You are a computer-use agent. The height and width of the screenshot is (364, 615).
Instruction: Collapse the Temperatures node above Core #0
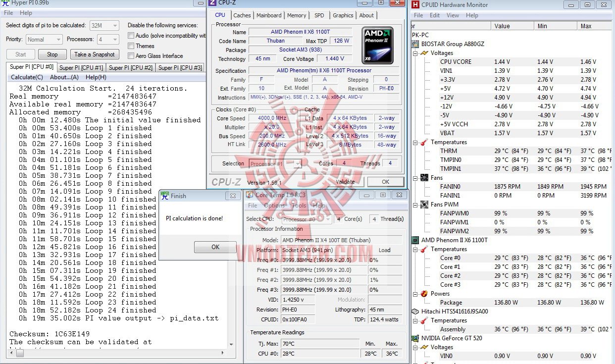click(415, 249)
